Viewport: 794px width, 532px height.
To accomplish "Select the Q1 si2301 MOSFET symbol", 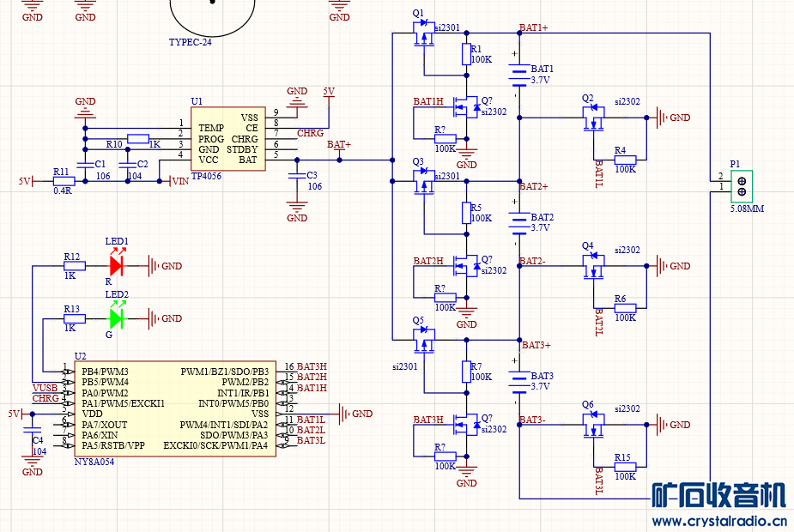I will [424, 34].
